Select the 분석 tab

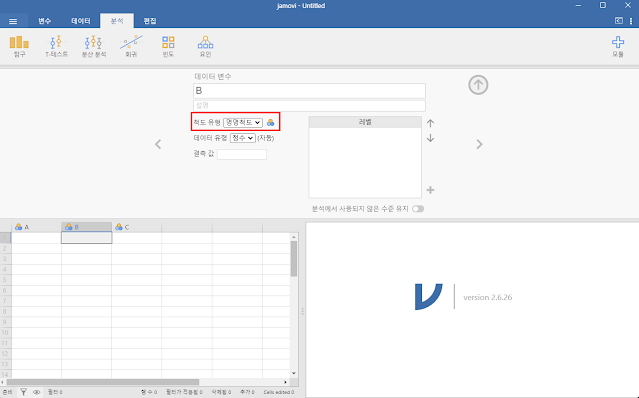[x=117, y=21]
